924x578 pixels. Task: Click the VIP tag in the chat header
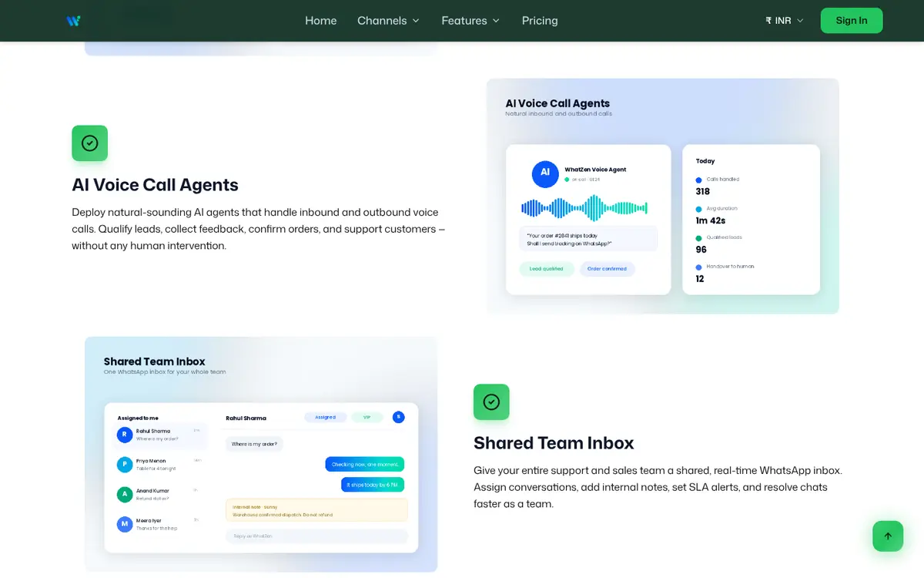click(x=367, y=417)
